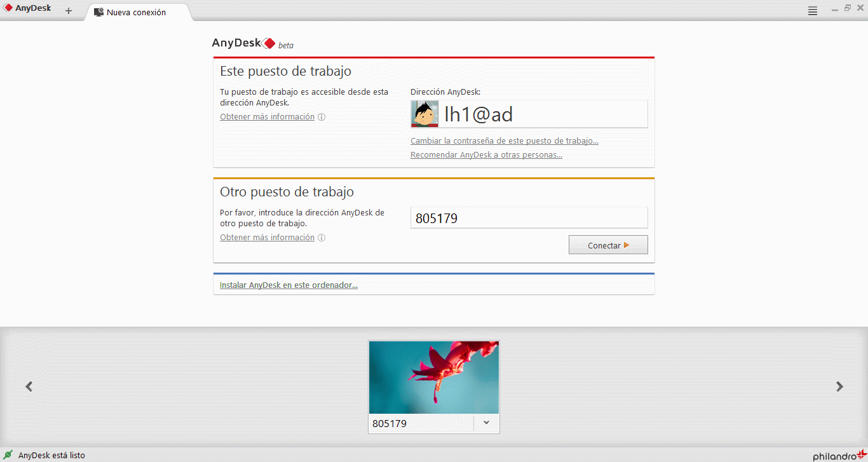Click AnyDesk está listo status text
This screenshot has height=462, width=868.
click(51, 455)
